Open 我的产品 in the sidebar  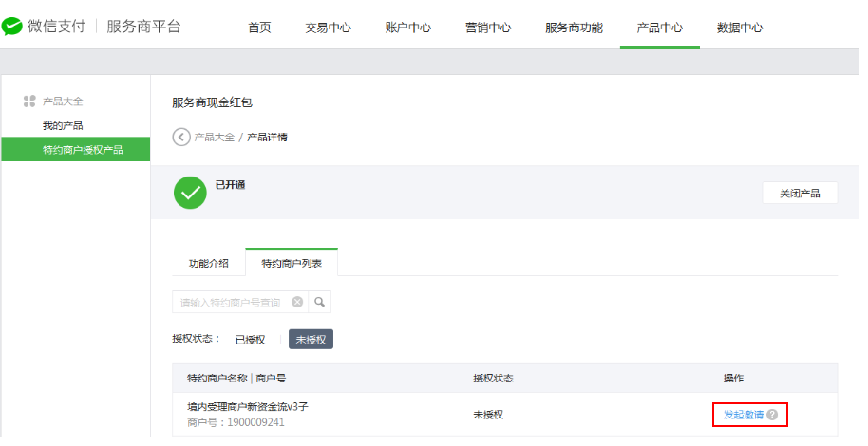(63, 125)
